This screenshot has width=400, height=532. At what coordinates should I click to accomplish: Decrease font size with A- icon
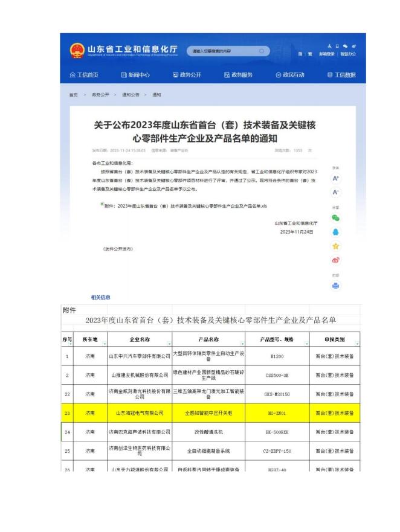(335, 193)
